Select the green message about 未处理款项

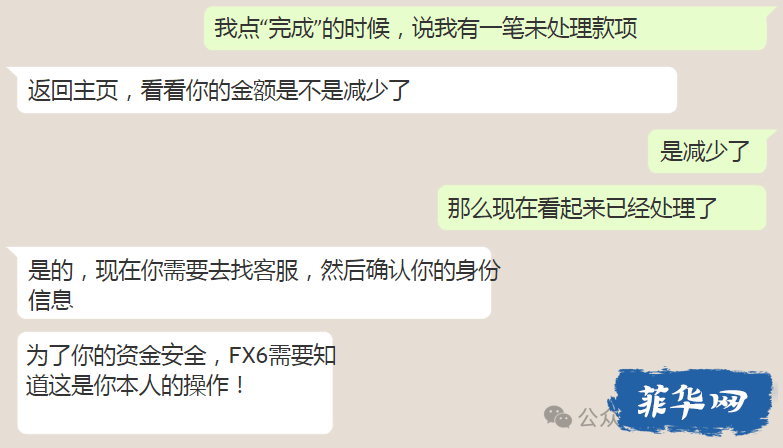(485, 28)
